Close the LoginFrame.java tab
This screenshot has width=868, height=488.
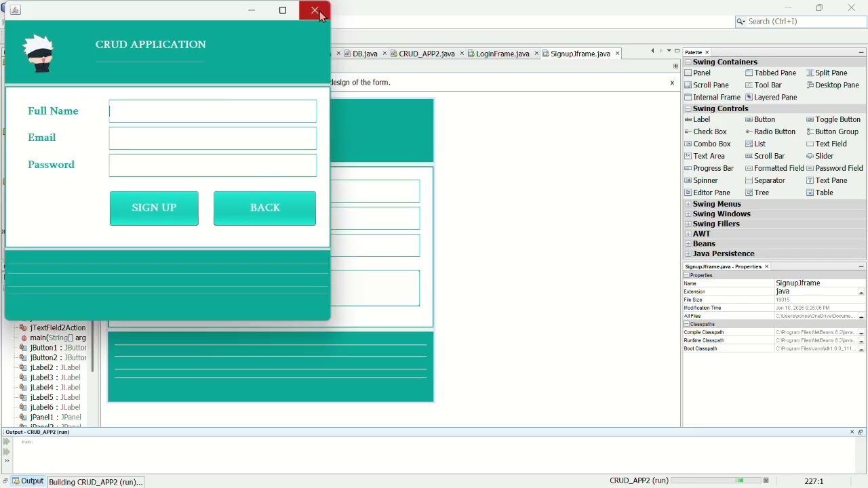(536, 54)
